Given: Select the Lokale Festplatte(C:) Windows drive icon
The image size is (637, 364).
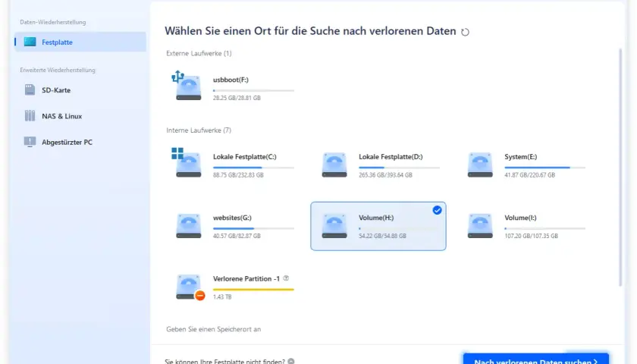Looking at the screenshot, I should pos(187,162).
